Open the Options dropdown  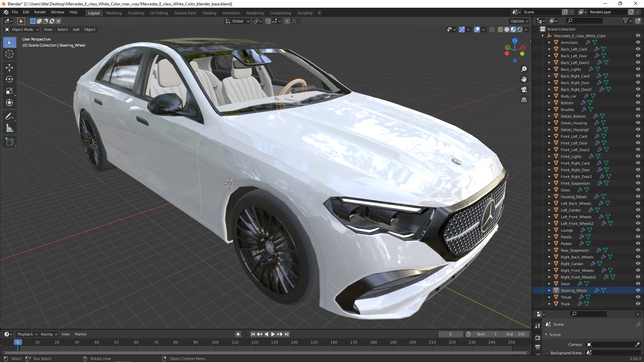pos(520,21)
